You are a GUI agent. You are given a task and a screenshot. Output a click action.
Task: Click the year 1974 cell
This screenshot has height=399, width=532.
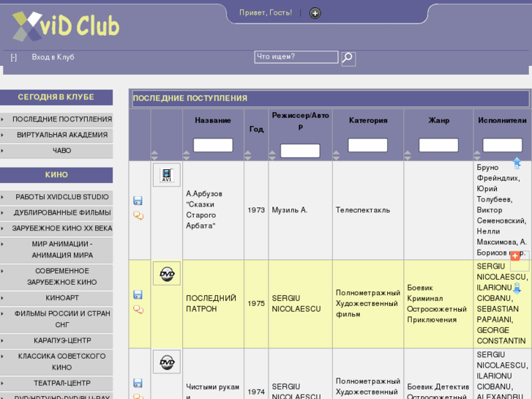(x=256, y=392)
